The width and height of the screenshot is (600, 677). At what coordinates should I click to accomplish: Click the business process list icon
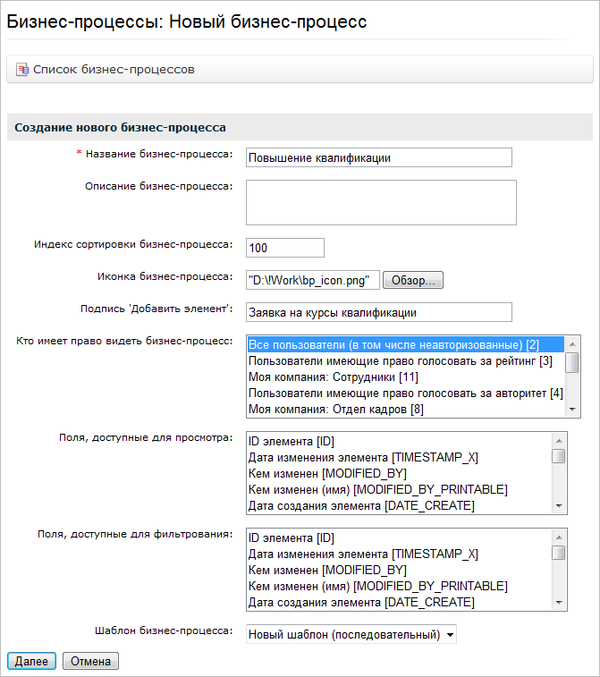click(x=22, y=70)
